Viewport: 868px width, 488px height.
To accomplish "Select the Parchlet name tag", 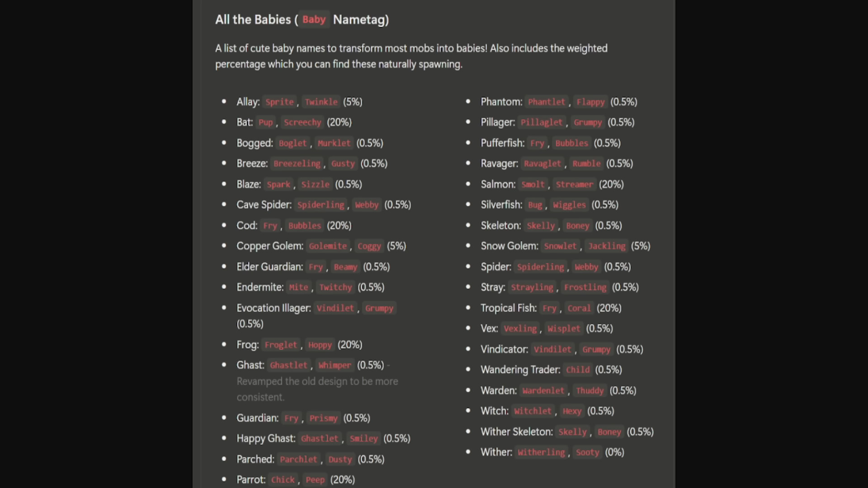I will point(298,460).
